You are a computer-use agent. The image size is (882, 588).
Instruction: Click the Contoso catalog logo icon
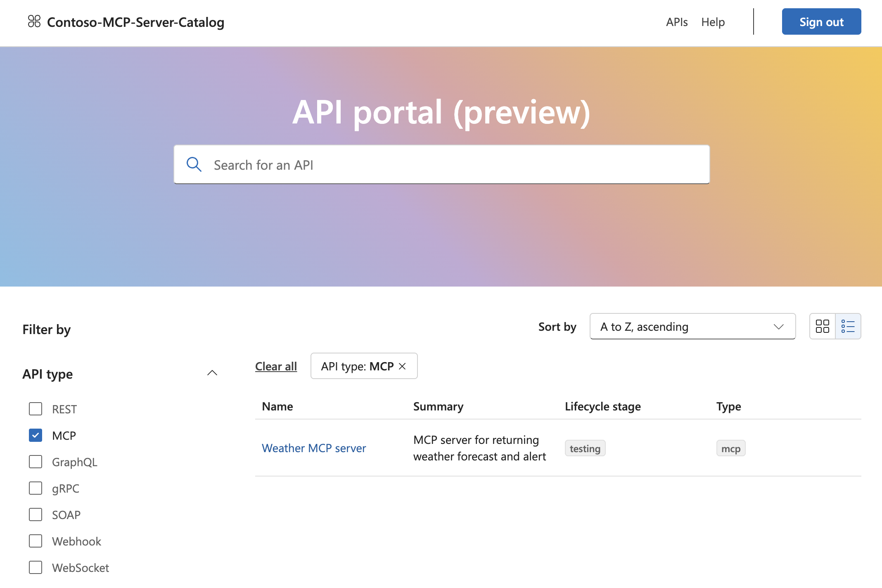tap(34, 21)
